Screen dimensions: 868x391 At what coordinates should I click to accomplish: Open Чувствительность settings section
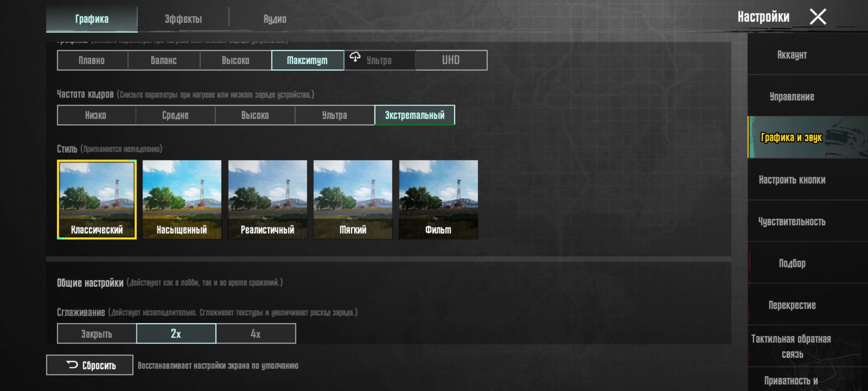point(792,222)
